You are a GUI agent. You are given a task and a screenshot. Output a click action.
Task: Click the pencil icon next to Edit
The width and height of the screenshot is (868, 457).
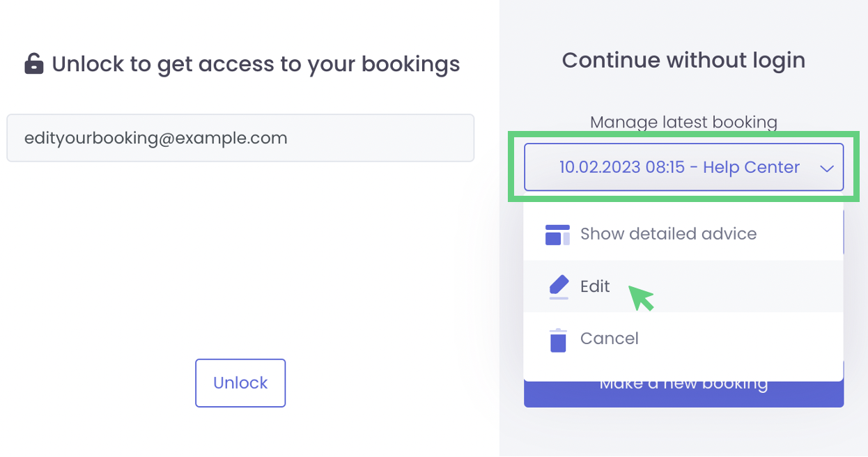(x=559, y=286)
